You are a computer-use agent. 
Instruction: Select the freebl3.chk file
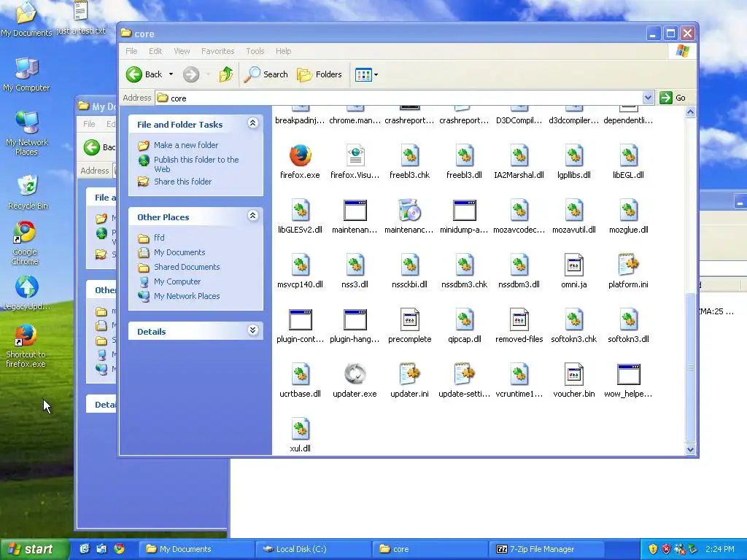click(x=410, y=162)
